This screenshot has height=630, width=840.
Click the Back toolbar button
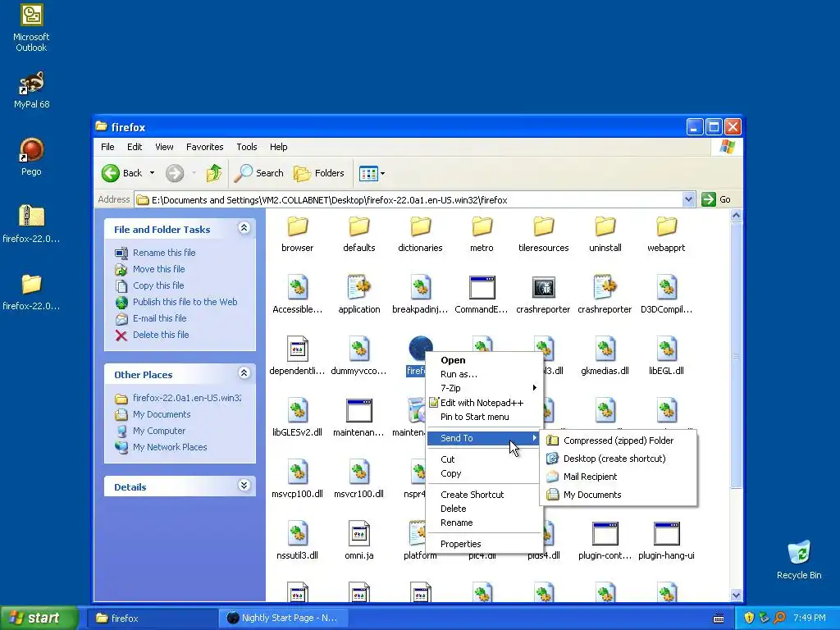(122, 173)
